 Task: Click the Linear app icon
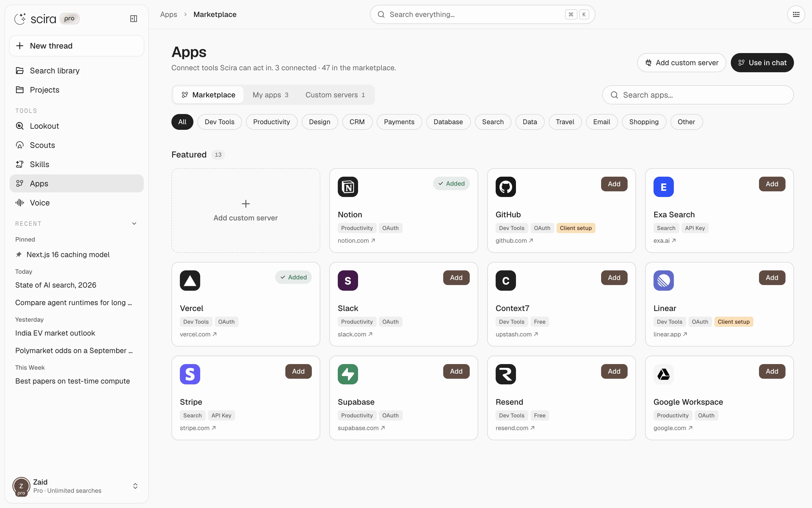coord(663,281)
